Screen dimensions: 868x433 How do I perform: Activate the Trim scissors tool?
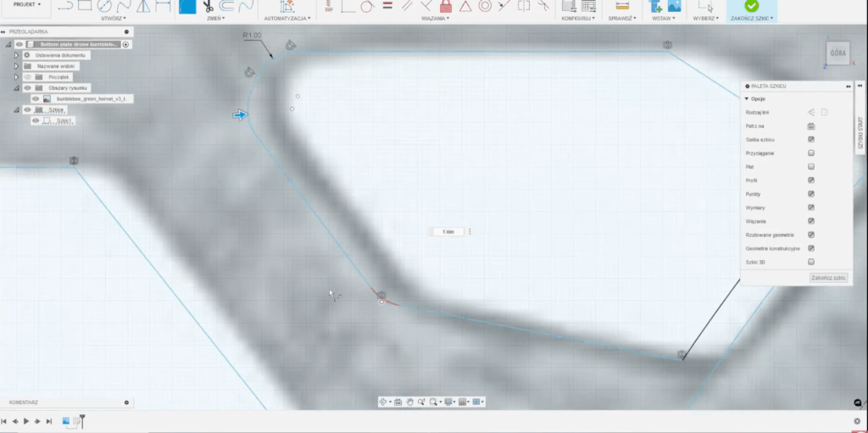click(x=206, y=5)
